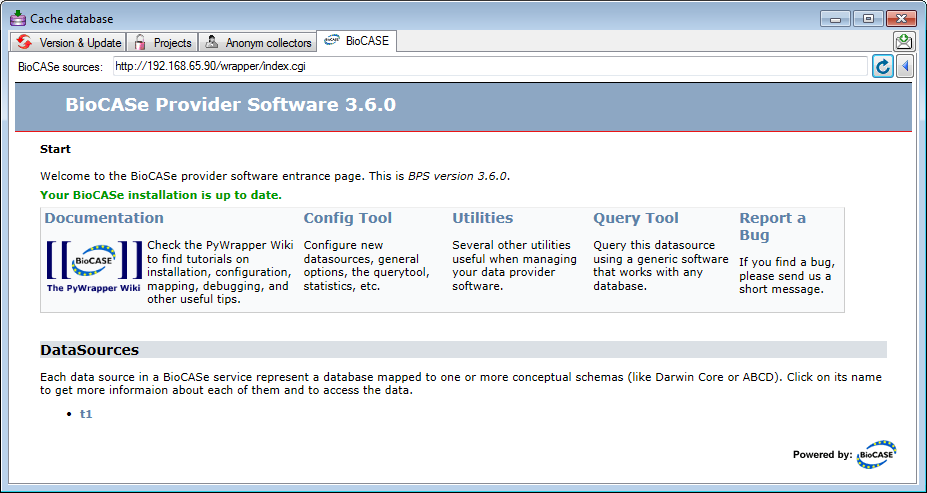This screenshot has width=927, height=493.
Task: Click the 'Powered by:' text
Action: coord(822,455)
